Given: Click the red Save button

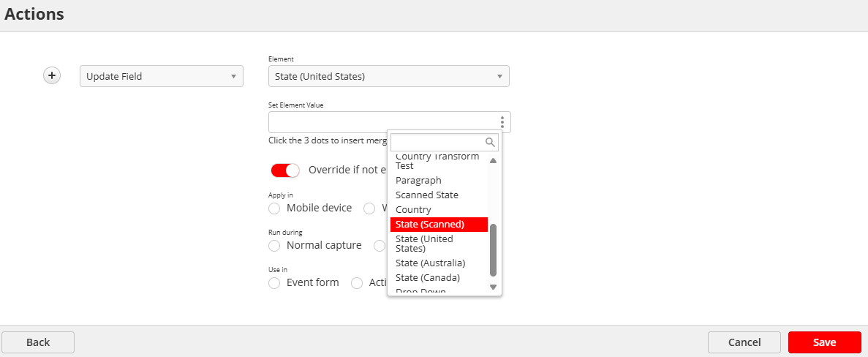Looking at the screenshot, I should (x=824, y=342).
